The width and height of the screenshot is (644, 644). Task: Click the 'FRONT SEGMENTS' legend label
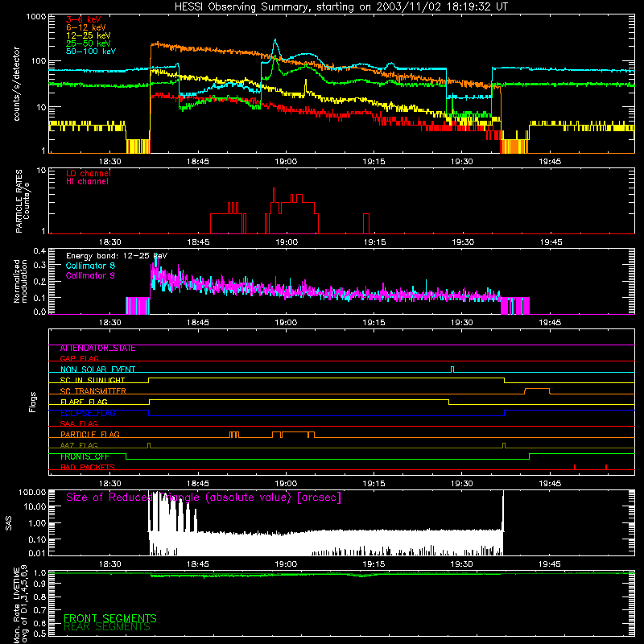click(x=110, y=618)
